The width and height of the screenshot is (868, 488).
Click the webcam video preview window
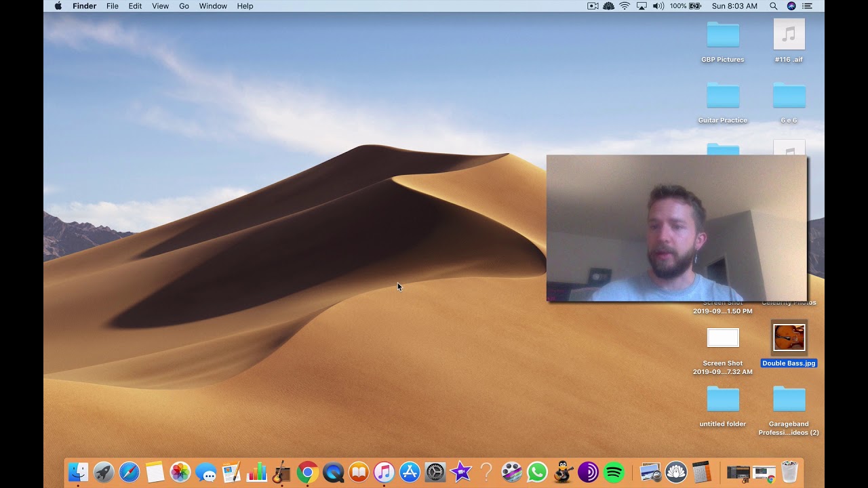pyautogui.click(x=677, y=228)
